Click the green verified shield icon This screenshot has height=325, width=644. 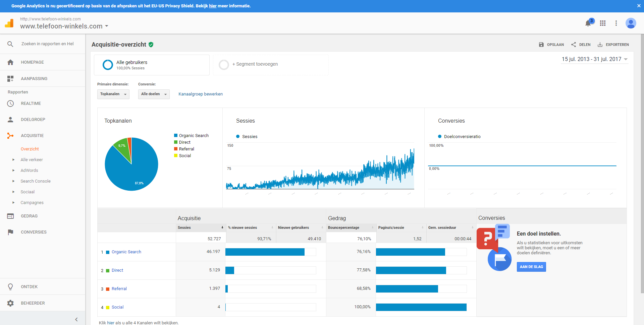click(151, 45)
